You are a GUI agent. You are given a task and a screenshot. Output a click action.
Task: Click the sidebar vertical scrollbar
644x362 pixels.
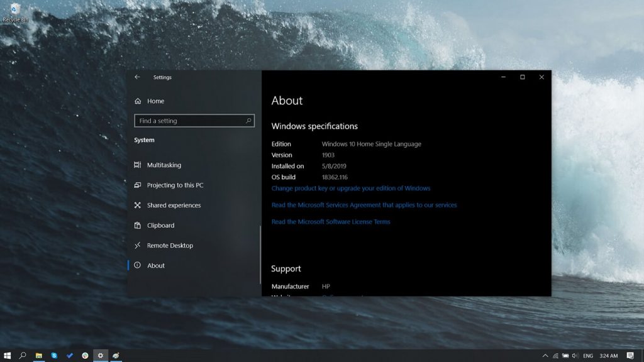click(x=260, y=255)
